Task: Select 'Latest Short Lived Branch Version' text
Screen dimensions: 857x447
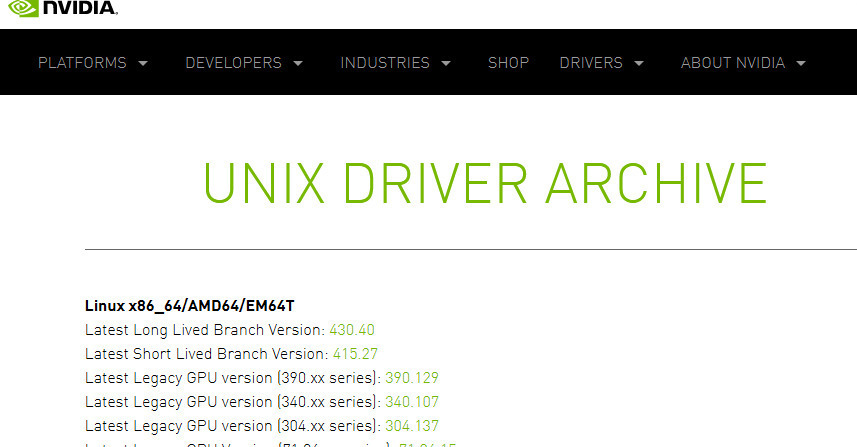Action: [207, 354]
